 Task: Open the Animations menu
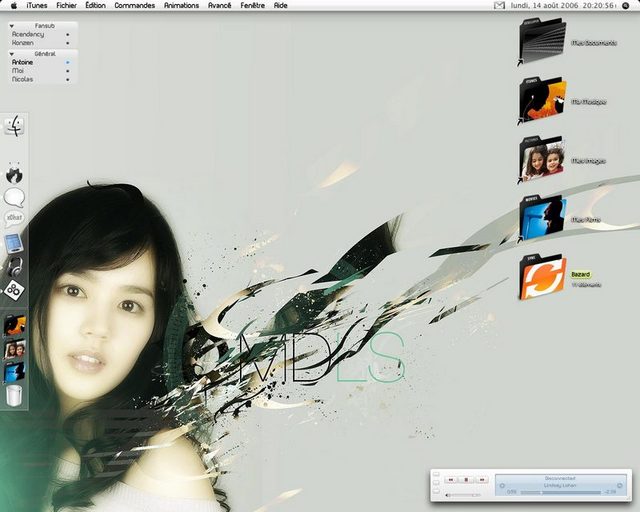coord(182,5)
